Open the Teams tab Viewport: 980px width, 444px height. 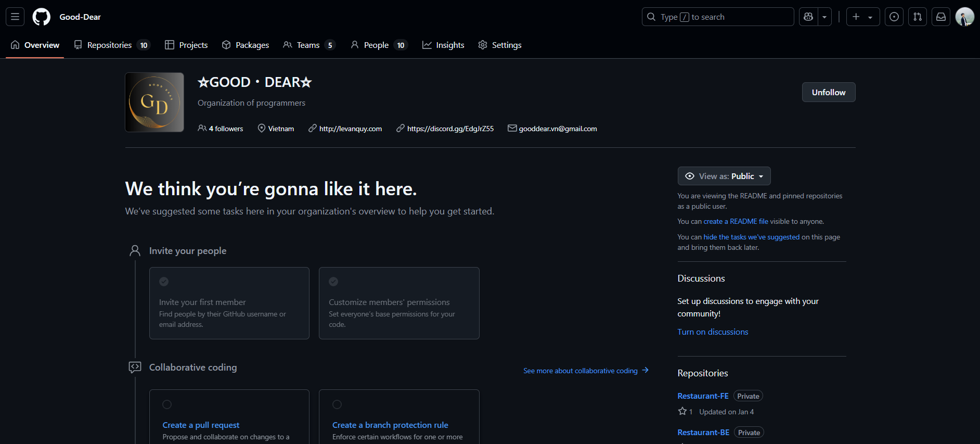(310, 45)
